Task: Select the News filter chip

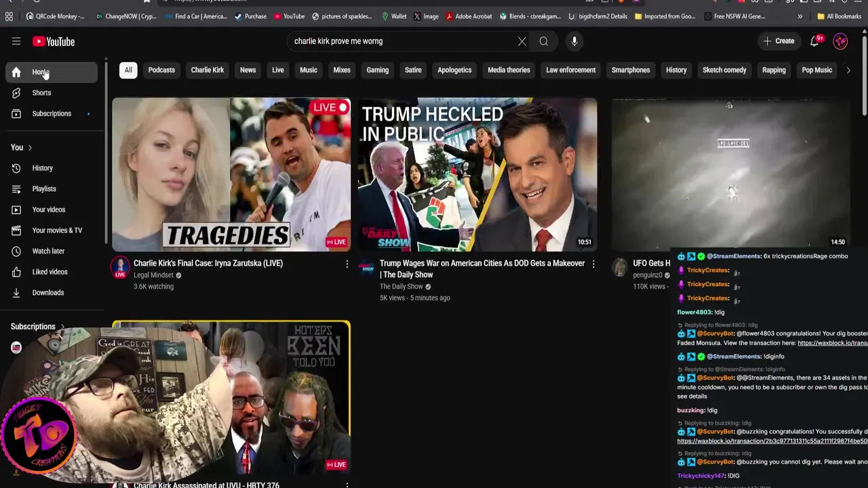Action: coord(248,70)
